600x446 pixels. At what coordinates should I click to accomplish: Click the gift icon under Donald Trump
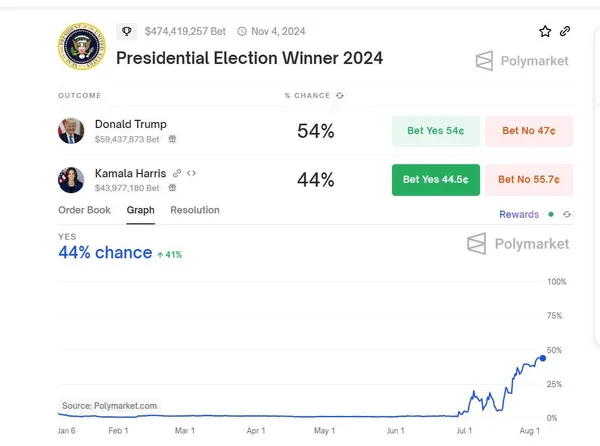click(x=172, y=139)
